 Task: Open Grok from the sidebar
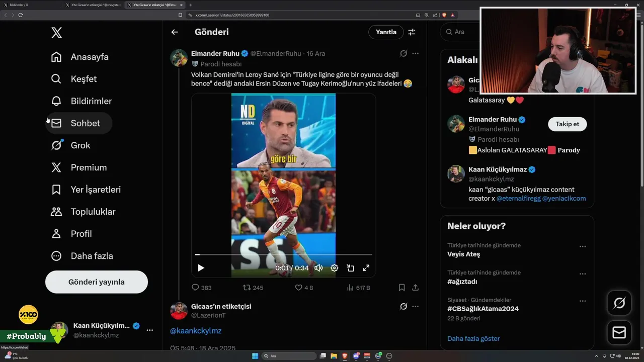point(71,145)
